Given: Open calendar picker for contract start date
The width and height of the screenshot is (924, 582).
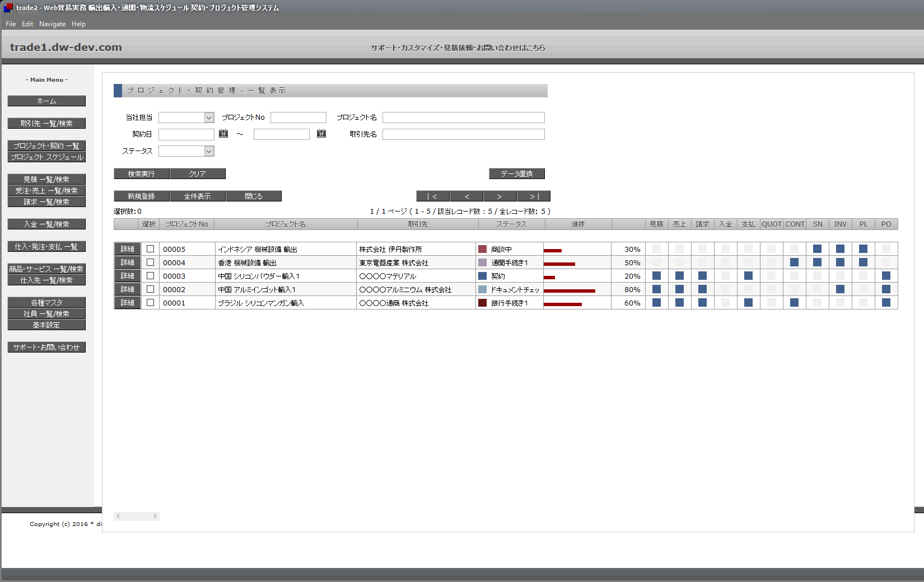Looking at the screenshot, I should [223, 133].
